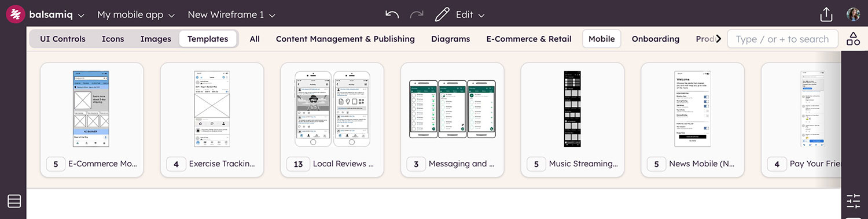Image resolution: width=868 pixels, height=219 pixels.
Task: Click the share export icon
Action: pyautogui.click(x=826, y=14)
